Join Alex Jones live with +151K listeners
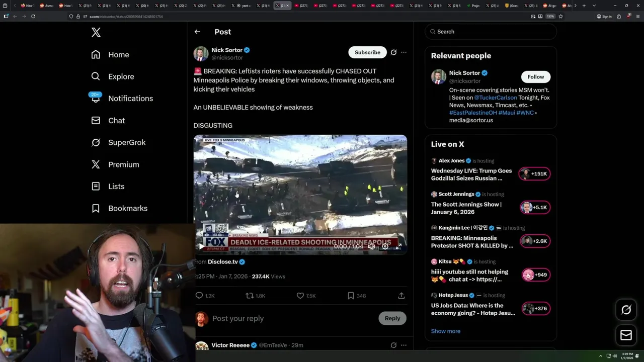 [x=534, y=174]
